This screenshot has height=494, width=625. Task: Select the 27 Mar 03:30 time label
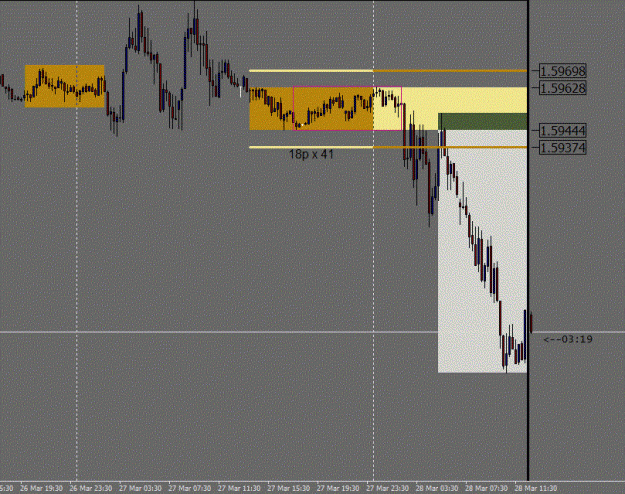click(x=140, y=488)
